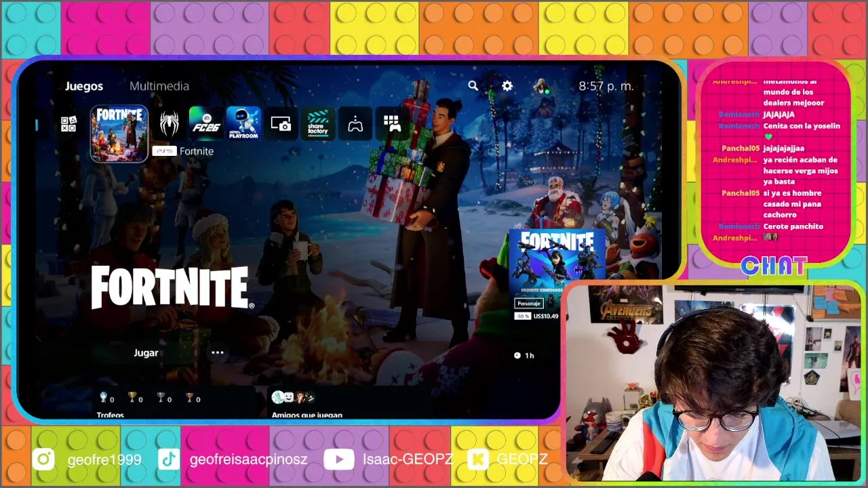The width and height of the screenshot is (868, 488).
Task: Click the CHAT label under chat box
Action: [774, 266]
